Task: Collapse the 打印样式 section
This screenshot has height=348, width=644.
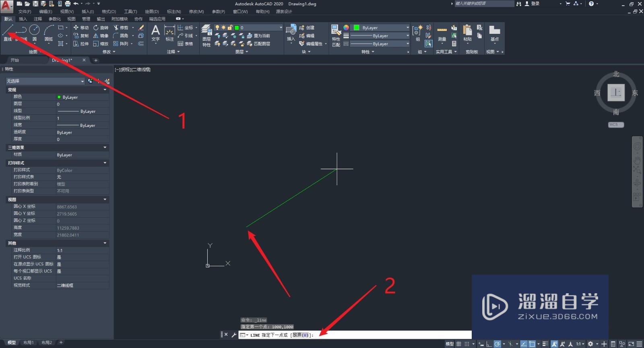Action: (x=105, y=163)
